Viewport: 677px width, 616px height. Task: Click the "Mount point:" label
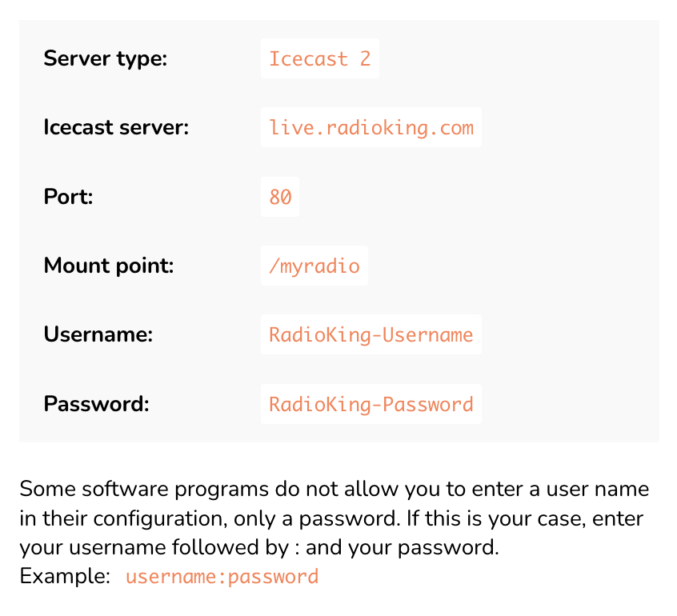pyautogui.click(x=108, y=266)
